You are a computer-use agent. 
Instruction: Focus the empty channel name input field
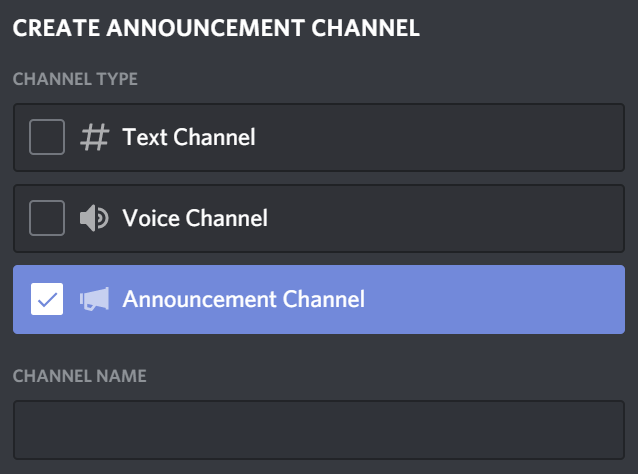point(318,430)
